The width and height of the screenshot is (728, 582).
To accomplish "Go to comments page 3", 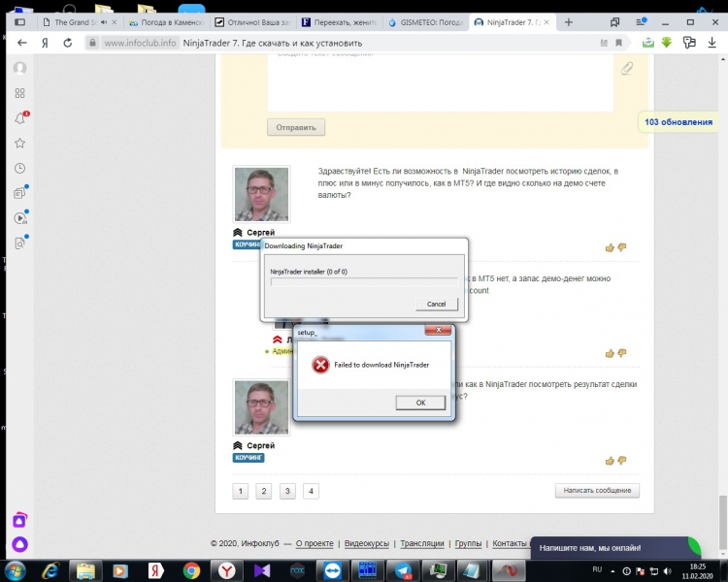I will point(287,491).
